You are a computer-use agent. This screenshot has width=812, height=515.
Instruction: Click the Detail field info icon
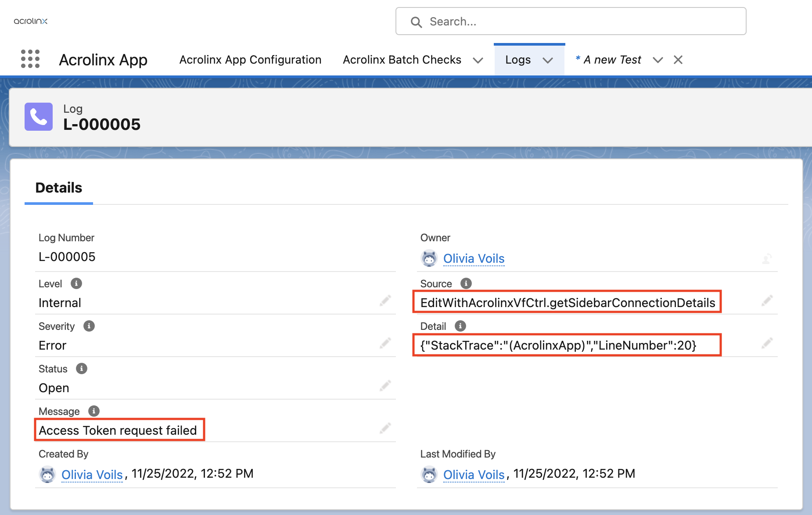point(460,326)
